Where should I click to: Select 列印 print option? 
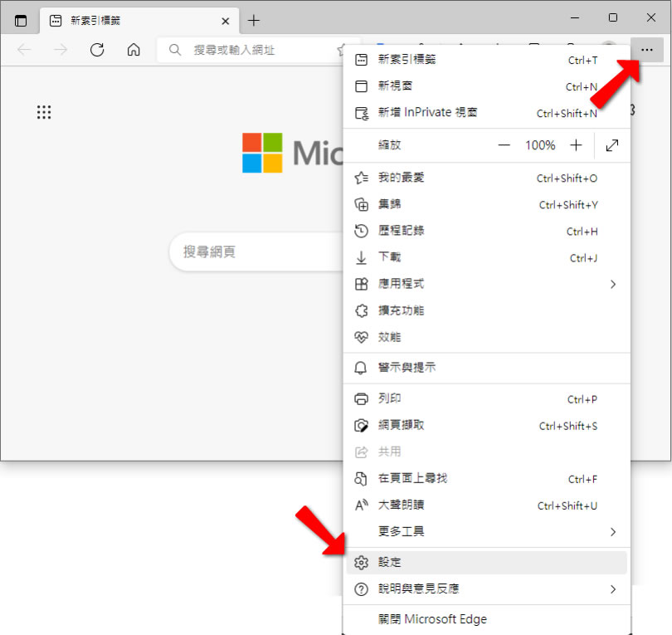click(x=487, y=398)
